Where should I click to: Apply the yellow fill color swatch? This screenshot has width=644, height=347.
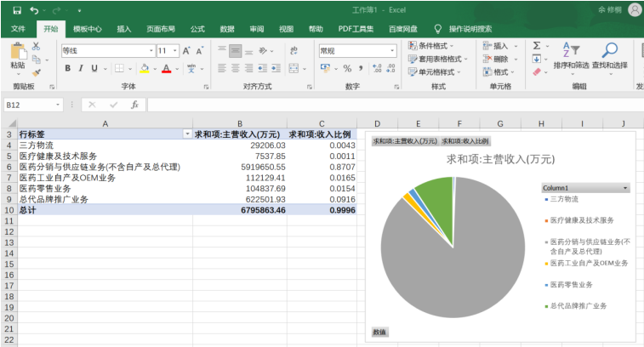[144, 69]
